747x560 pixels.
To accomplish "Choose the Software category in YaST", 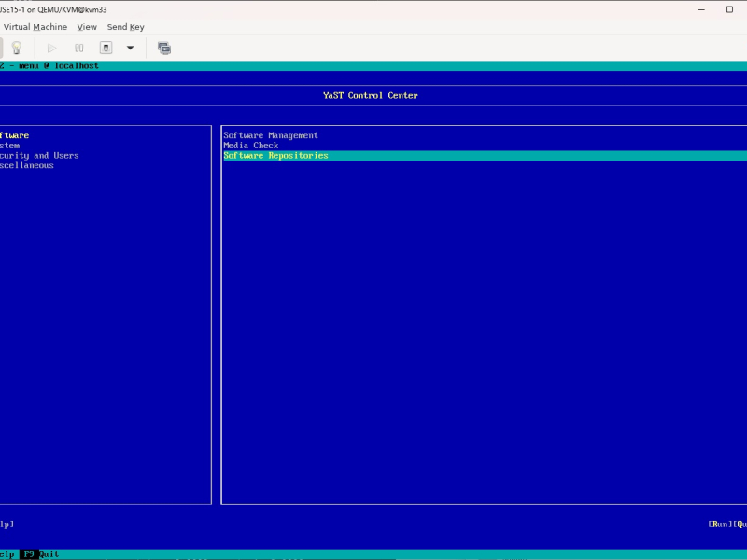I will pos(14,135).
